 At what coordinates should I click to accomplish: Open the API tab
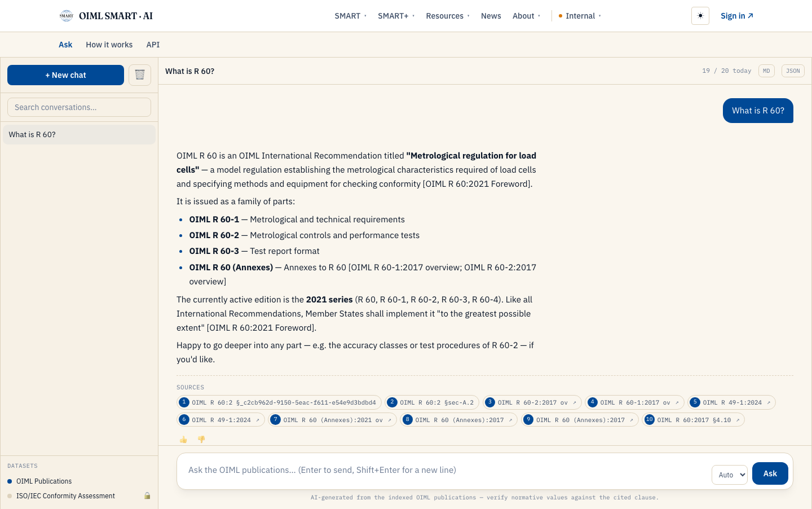click(x=153, y=45)
